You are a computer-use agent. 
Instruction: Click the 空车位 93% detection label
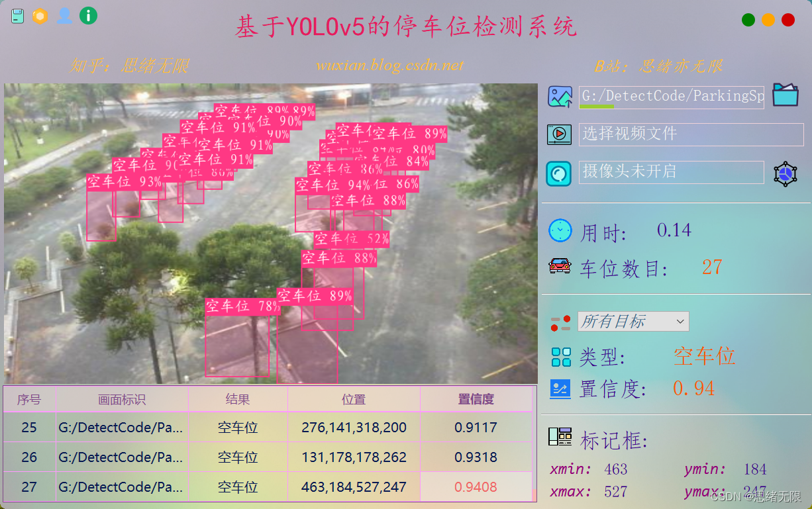125,181
